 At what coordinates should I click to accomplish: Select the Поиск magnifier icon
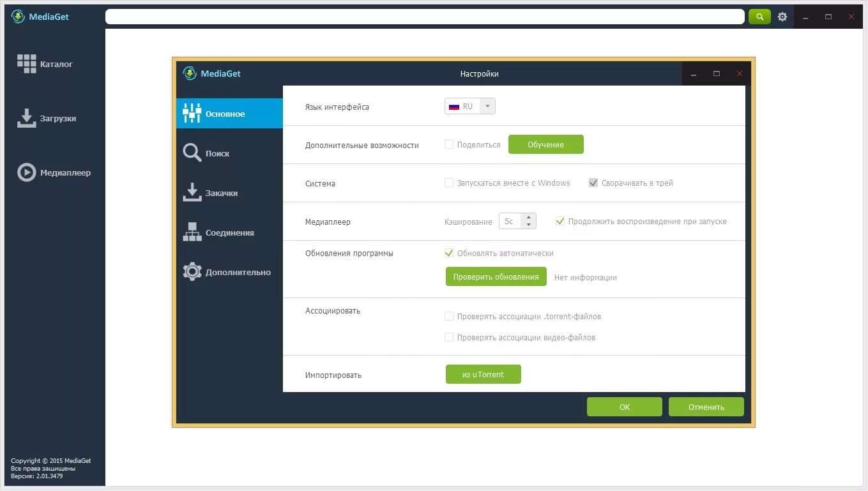(192, 153)
